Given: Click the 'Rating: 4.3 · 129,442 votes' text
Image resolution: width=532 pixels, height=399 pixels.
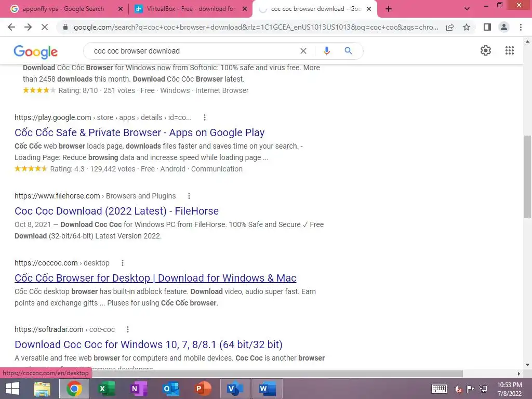Looking at the screenshot, I should tap(92, 169).
